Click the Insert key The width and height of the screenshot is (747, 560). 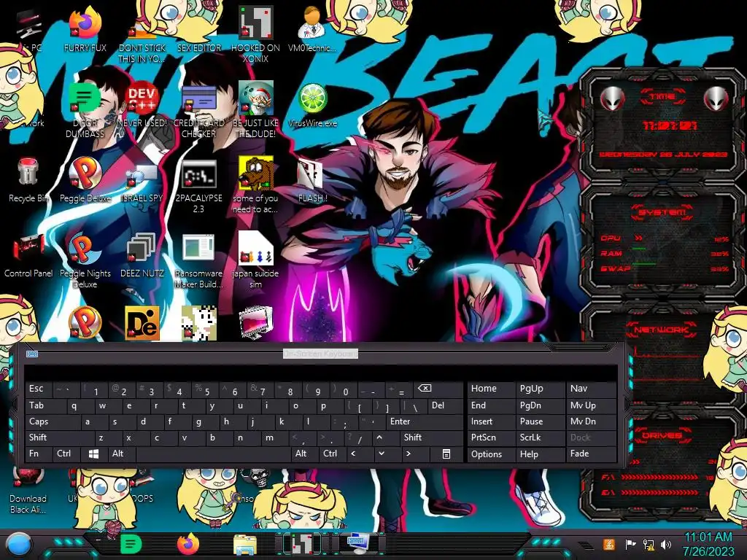point(491,421)
